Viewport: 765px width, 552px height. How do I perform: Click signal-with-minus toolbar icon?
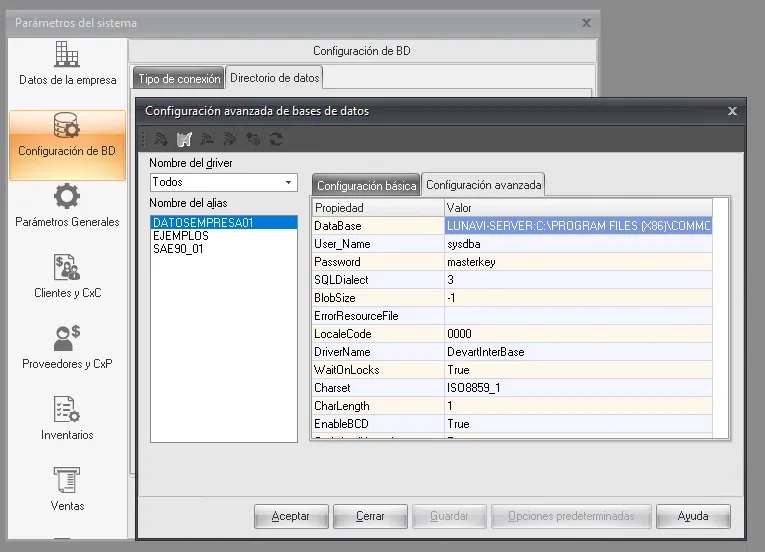coord(207,140)
